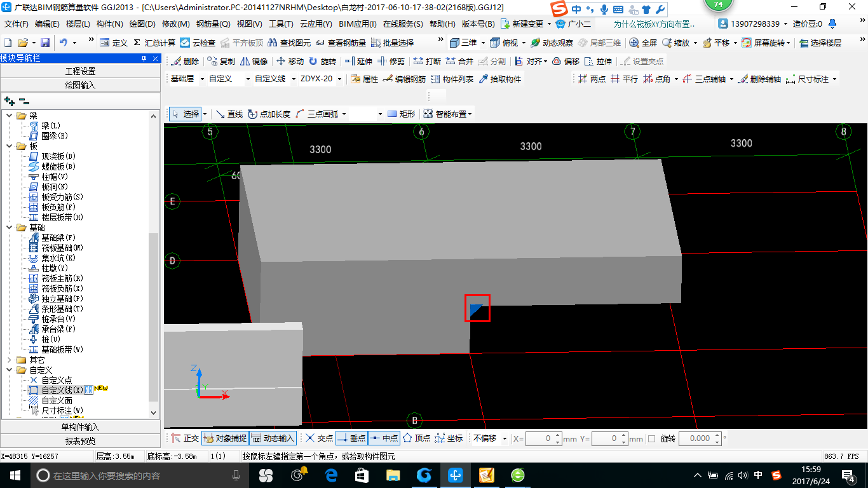Image resolution: width=868 pixels, height=488 pixels.
Task: Toggle 垂点 perpendicular snap
Action: click(351, 438)
